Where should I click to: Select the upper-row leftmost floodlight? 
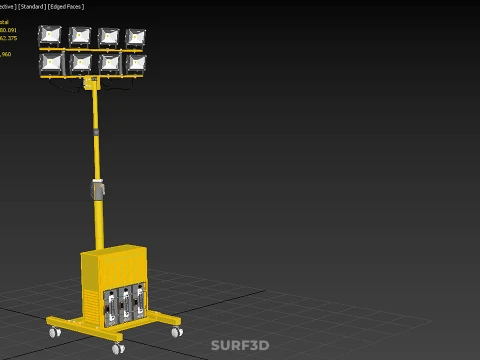pyautogui.click(x=50, y=35)
